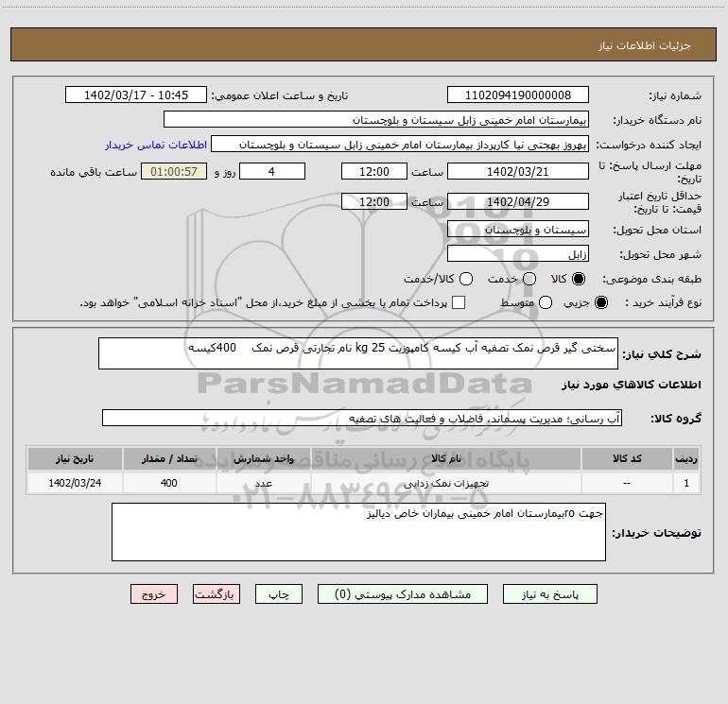Select the کالا radio button
The height and width of the screenshot is (704, 728).
tap(579, 279)
